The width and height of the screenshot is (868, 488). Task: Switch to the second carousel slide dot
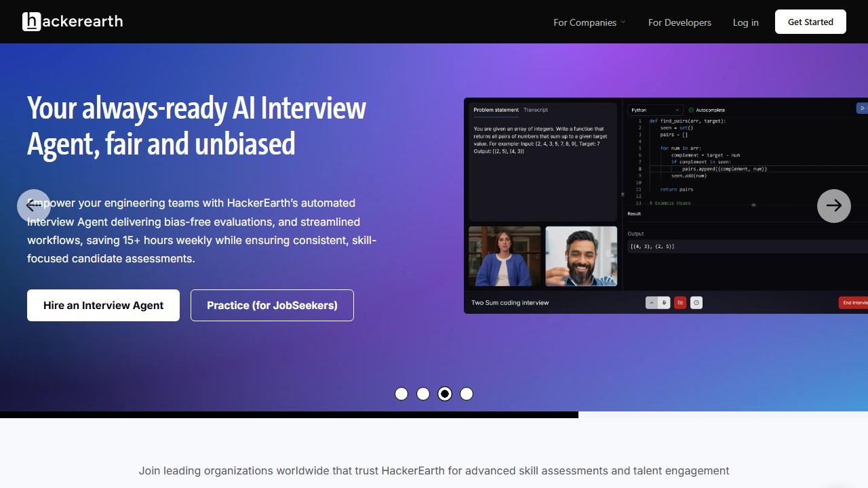[423, 394]
